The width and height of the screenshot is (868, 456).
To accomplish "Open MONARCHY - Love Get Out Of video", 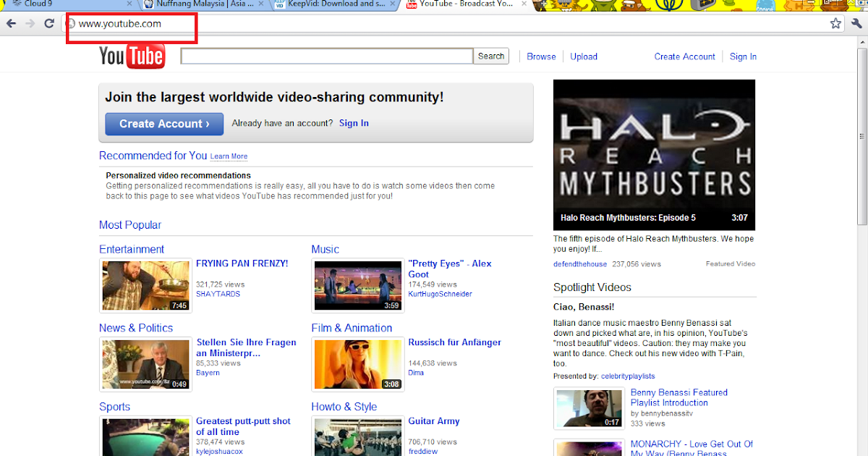I will tap(692, 449).
